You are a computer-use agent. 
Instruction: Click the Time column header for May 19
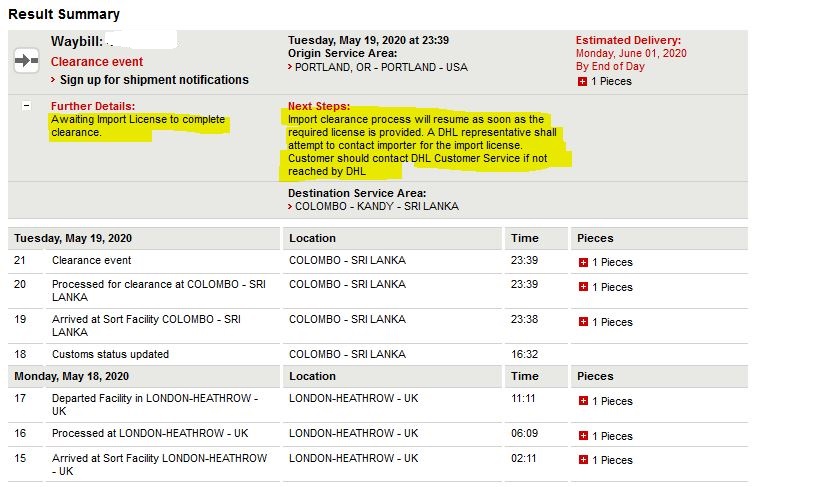(x=524, y=238)
